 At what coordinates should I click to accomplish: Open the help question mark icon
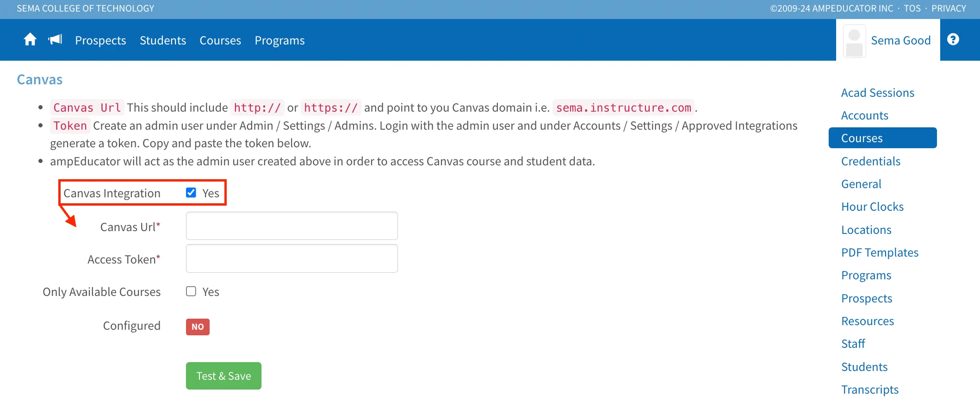coord(953,39)
